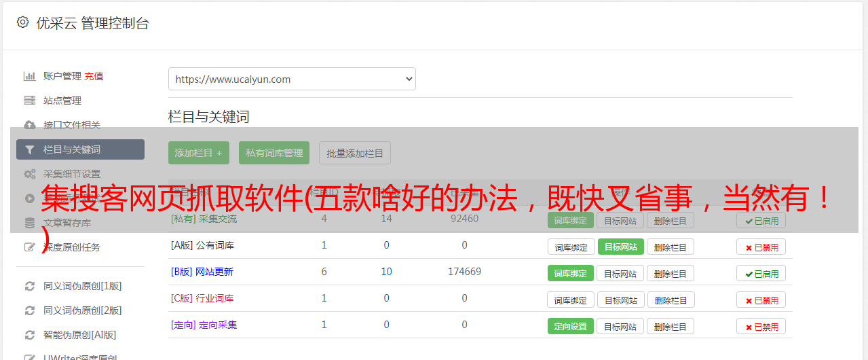Screen dimensions: 868x360
Task: Click 删除栏目 in the 采集交流 row
Action: coord(671,220)
